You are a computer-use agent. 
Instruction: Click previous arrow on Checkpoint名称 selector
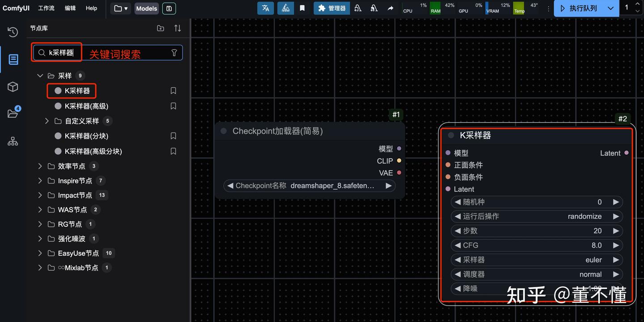[x=230, y=185]
